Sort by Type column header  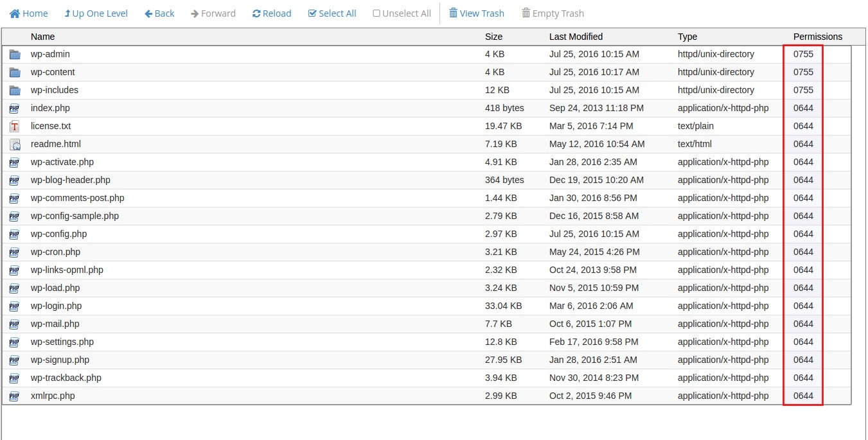(x=687, y=37)
